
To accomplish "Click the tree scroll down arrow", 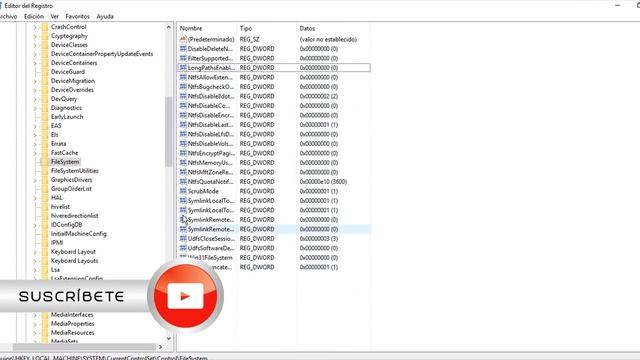I will 169,338.
